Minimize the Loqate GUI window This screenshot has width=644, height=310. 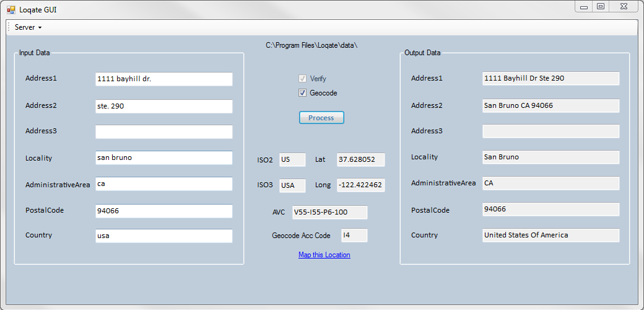click(583, 7)
